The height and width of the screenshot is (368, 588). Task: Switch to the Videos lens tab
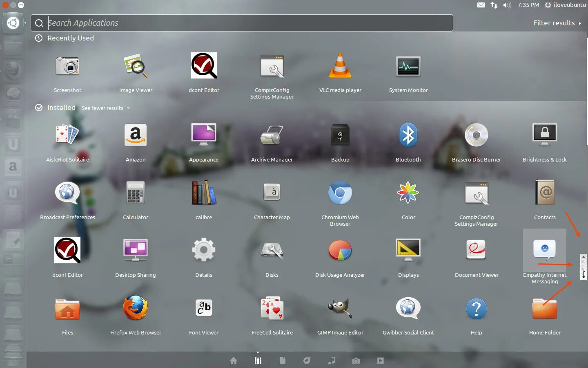coord(381,361)
